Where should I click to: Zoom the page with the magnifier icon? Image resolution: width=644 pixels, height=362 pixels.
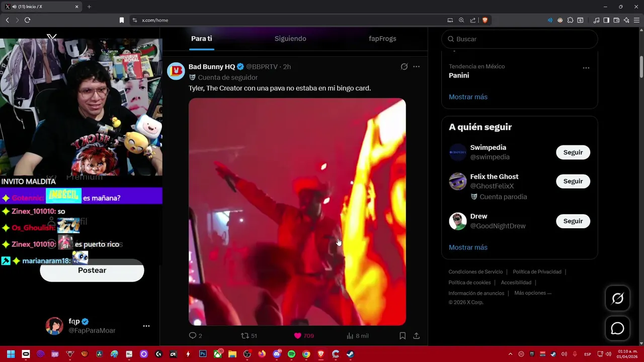[x=461, y=20]
